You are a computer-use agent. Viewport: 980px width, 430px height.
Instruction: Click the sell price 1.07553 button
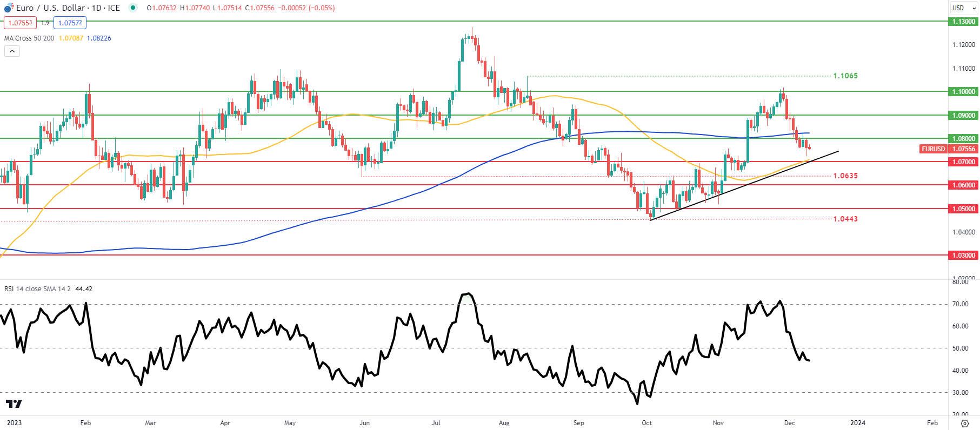click(20, 23)
